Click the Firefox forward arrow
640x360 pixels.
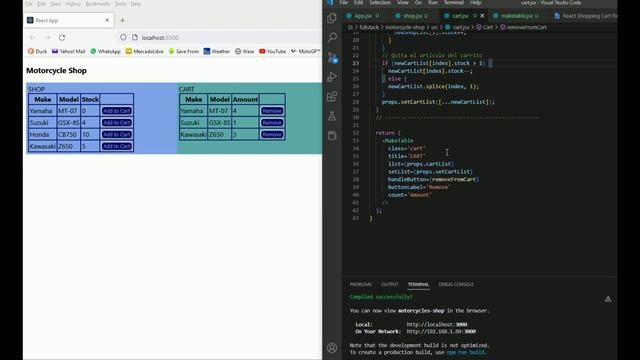[47, 38]
